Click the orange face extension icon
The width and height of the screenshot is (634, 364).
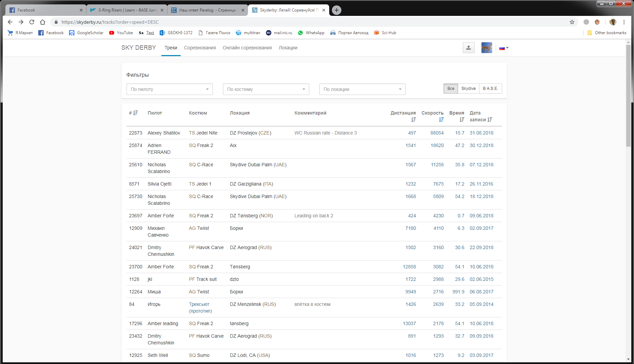[597, 22]
